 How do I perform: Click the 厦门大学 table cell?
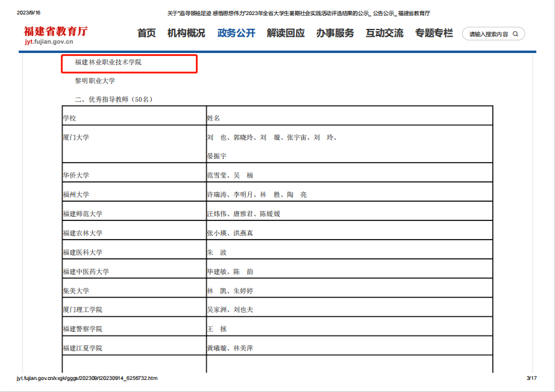134,144
